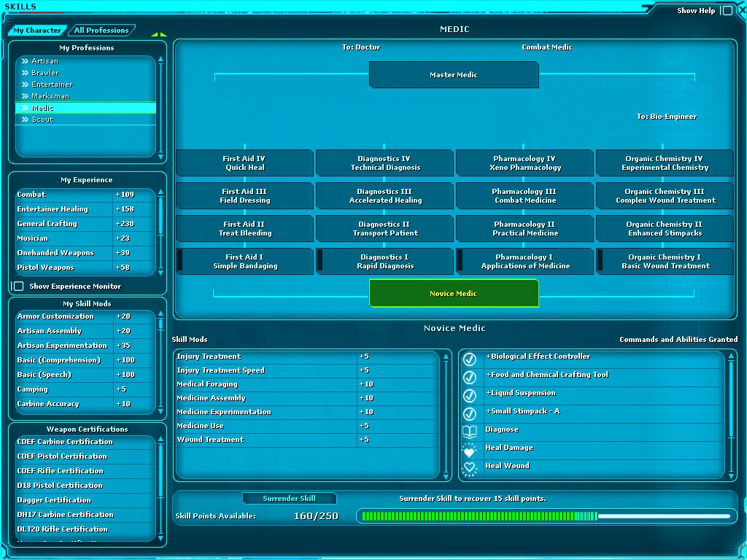The height and width of the screenshot is (560, 747).
Task: Select First Aid I Simple Bandaging
Action: pyautogui.click(x=245, y=262)
